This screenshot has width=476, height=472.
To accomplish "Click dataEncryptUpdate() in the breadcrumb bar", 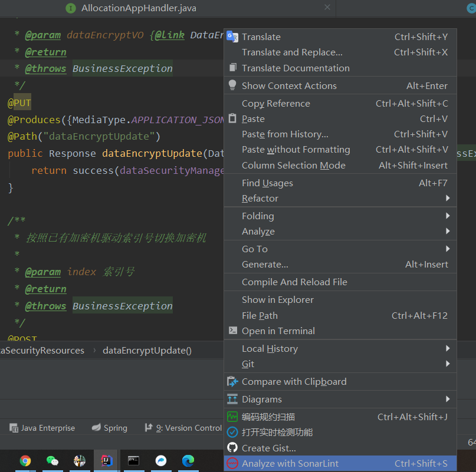I will coord(147,351).
